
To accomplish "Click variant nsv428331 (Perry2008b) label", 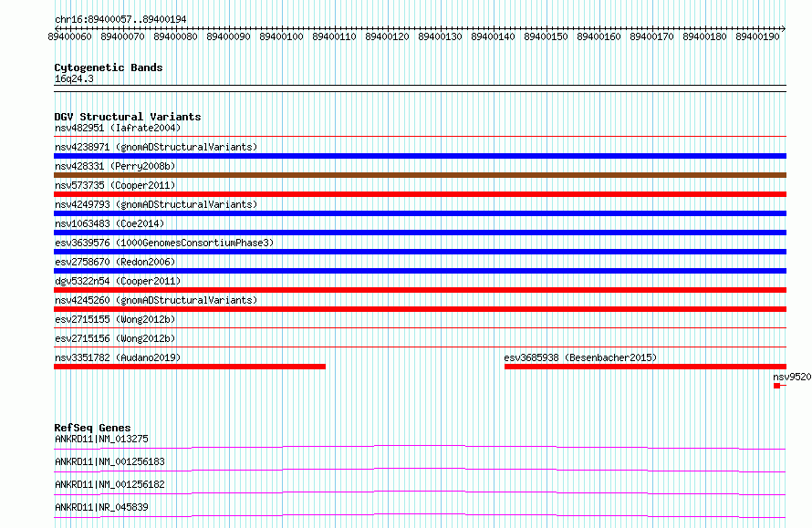I will point(115,166).
